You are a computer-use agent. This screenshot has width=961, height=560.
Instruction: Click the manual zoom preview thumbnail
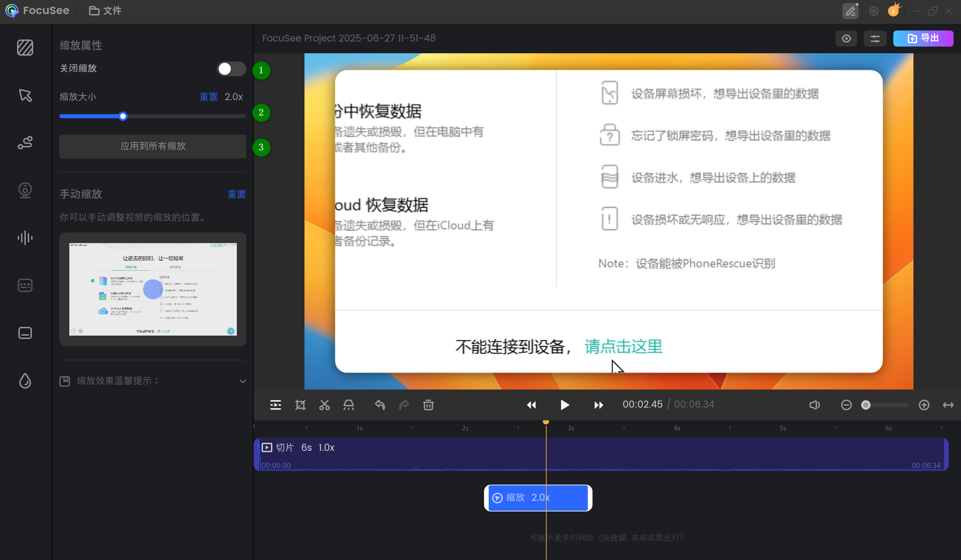click(x=153, y=289)
